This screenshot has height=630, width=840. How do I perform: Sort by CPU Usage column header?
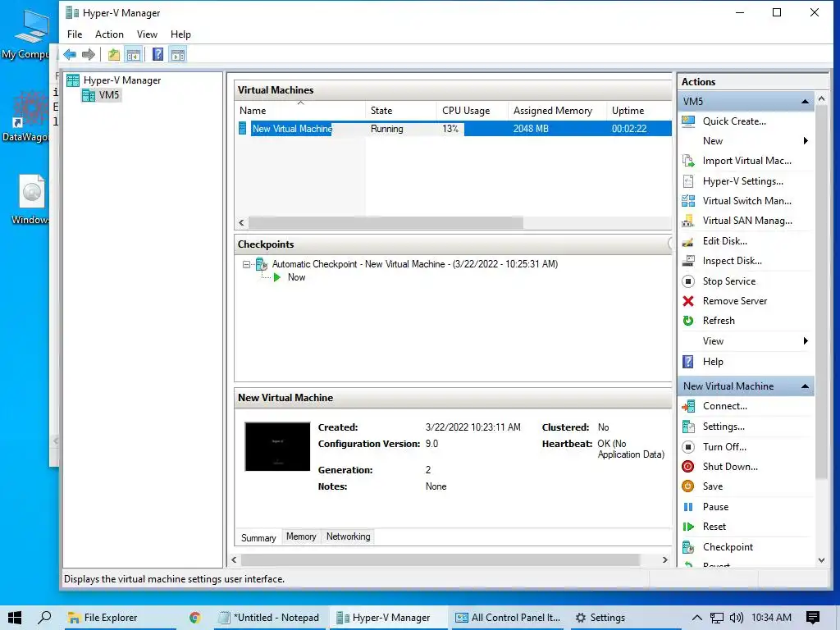[473, 111]
